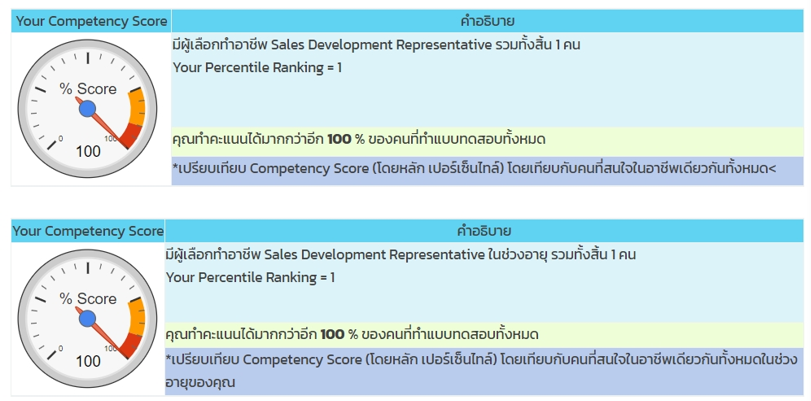This screenshot has height=401, width=811.
Task: Click first table's 'Your Percentile Ranking = 1' text
Action: tap(257, 67)
